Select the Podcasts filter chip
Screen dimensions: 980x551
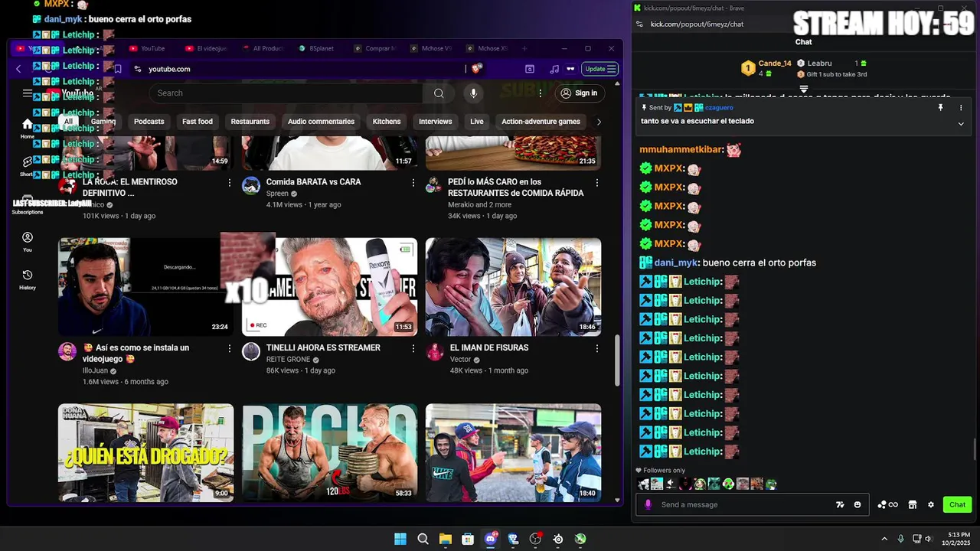click(x=149, y=122)
